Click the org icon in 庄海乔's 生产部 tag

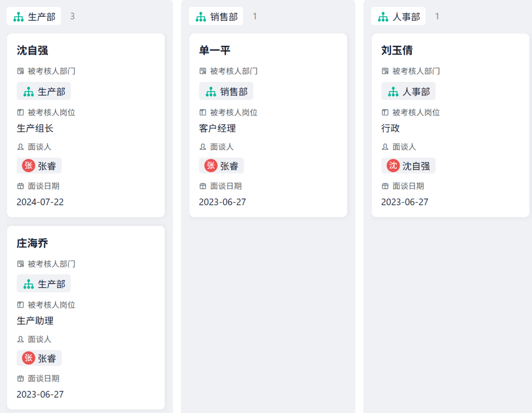28,284
